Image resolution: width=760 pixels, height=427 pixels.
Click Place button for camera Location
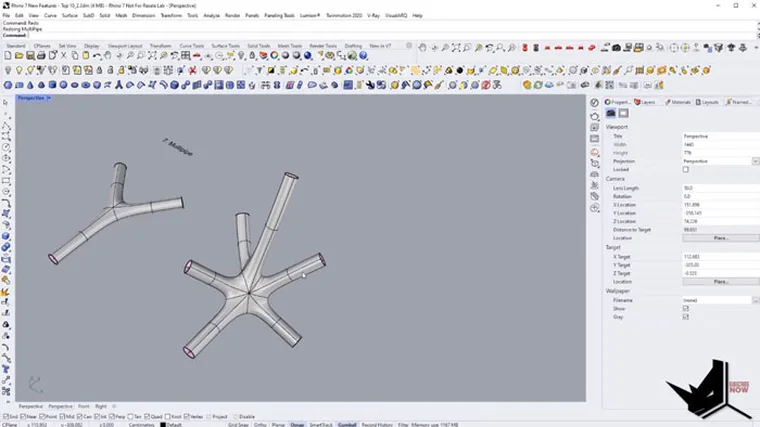(x=719, y=238)
